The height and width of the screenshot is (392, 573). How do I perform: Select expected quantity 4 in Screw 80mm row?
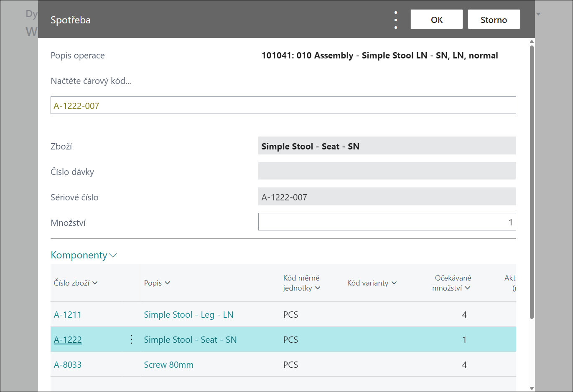[x=464, y=365]
